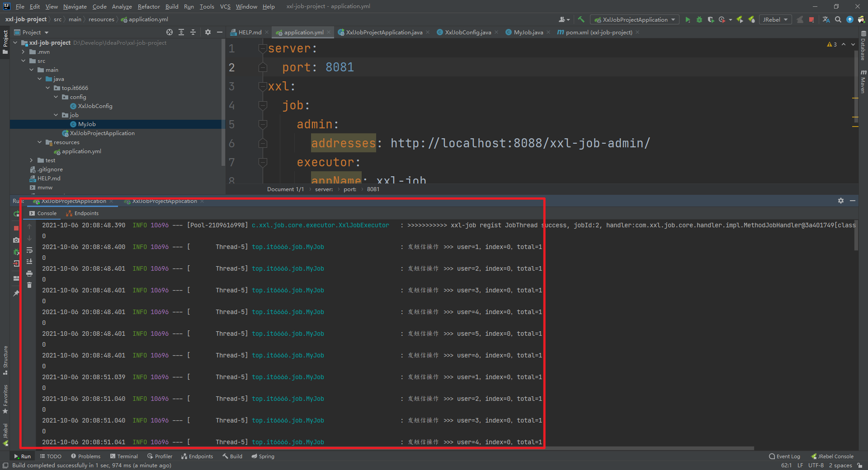The width and height of the screenshot is (868, 470).
Task: Stop process with red square in Run panel
Action: click(16, 228)
